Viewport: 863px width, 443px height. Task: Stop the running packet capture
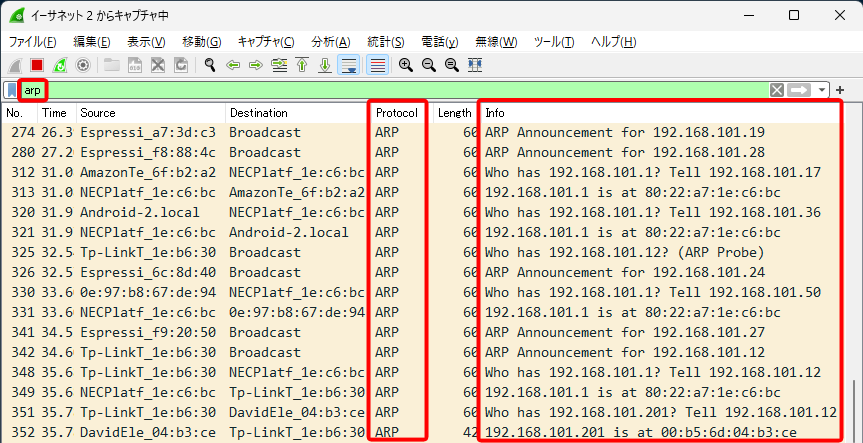pyautogui.click(x=37, y=65)
